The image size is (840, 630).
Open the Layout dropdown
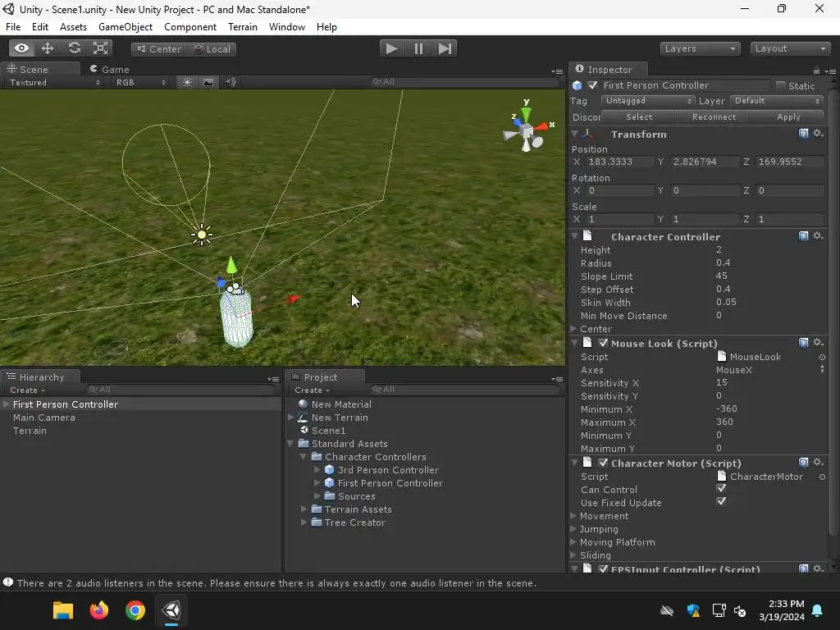[x=790, y=48]
